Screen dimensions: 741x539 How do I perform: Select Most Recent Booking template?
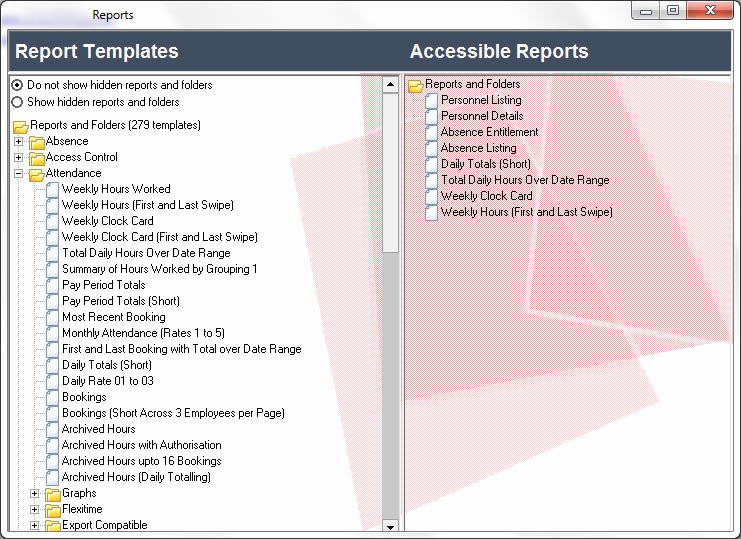[113, 317]
